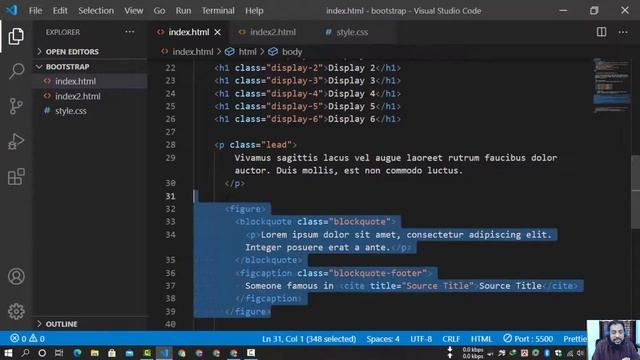The width and height of the screenshot is (640, 360).
Task: Open the Manage gear icon
Action: coord(16,311)
